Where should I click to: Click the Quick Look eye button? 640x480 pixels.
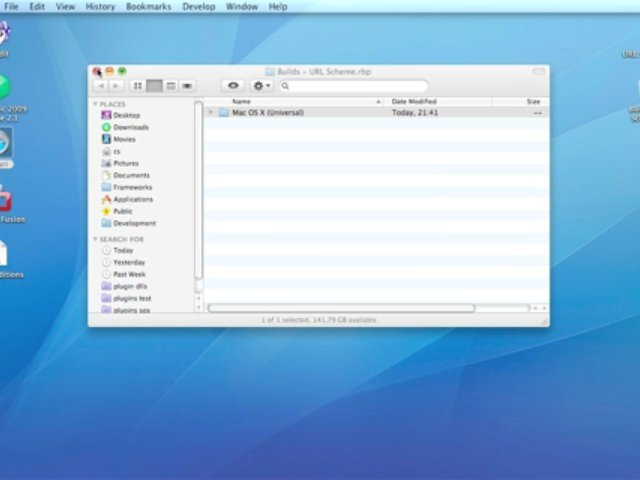click(233, 86)
